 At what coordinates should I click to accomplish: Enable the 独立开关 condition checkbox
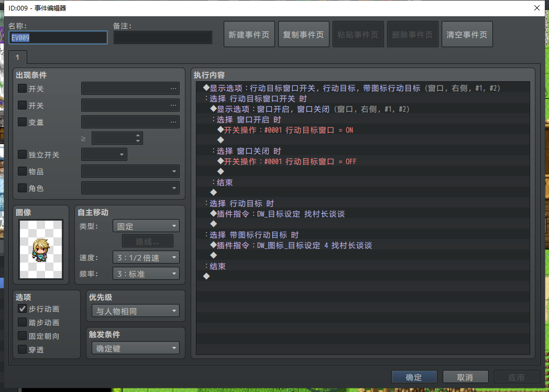[22, 154]
